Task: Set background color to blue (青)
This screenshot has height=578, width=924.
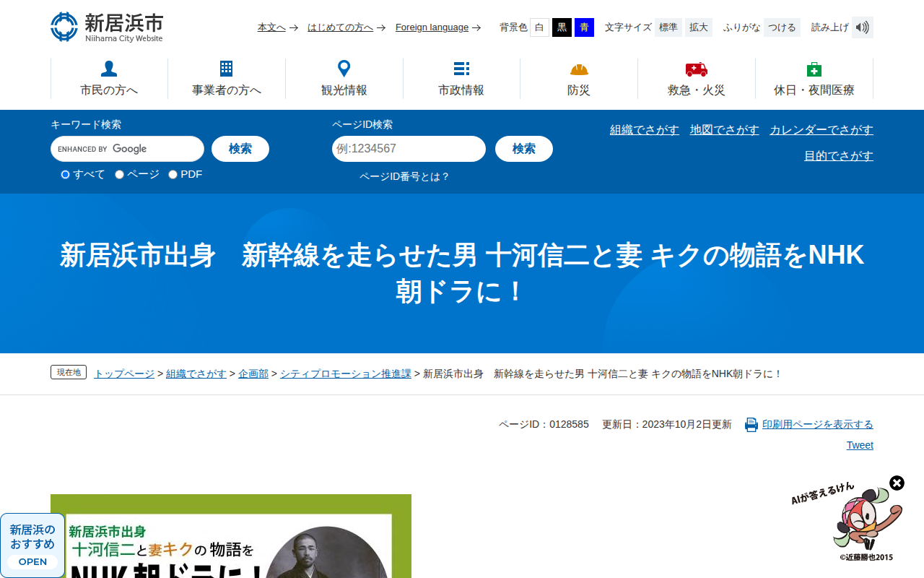Action: tap(584, 27)
